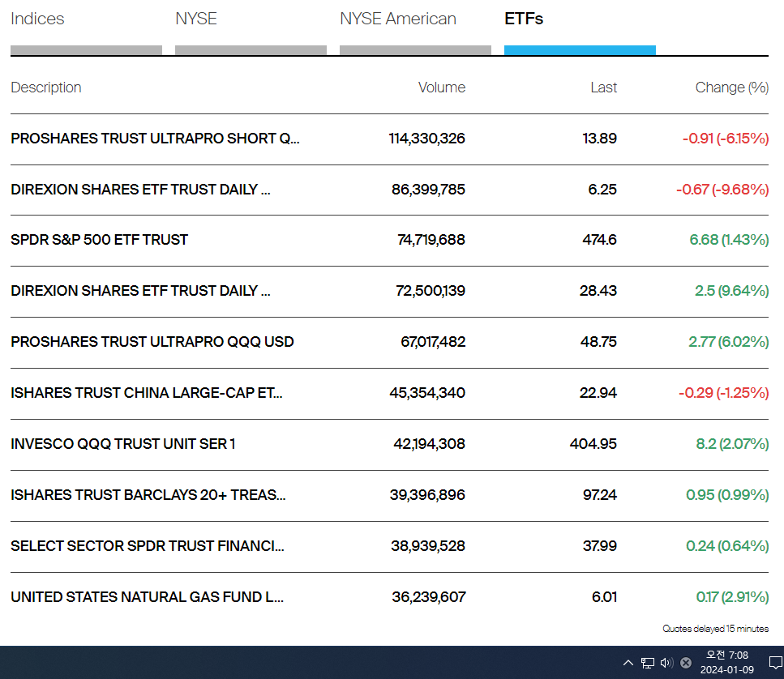Click volume value 39,396,896
This screenshot has width=784, height=679.
[x=427, y=494]
